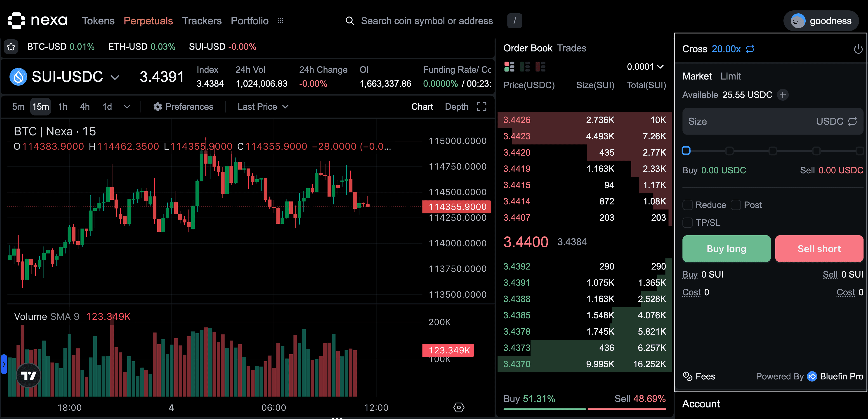Enable the Post checkbox
868x419 pixels.
pos(736,205)
